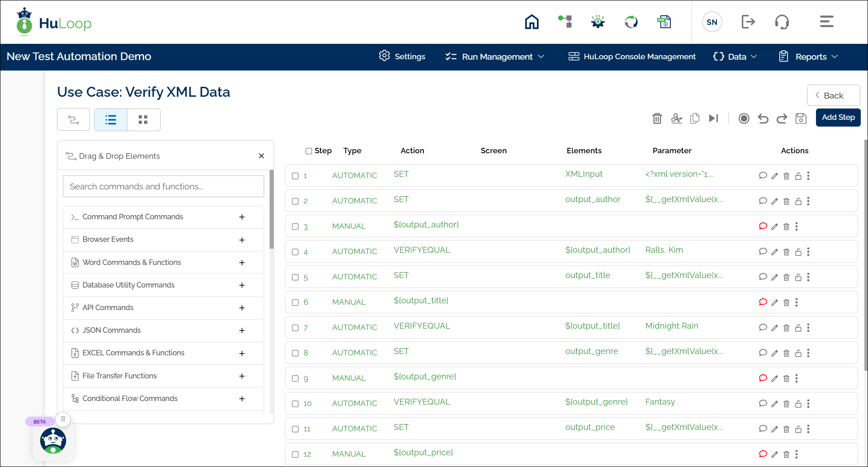Tick the checkbox for step 4
The height and width of the screenshot is (467, 868).
pyautogui.click(x=295, y=252)
